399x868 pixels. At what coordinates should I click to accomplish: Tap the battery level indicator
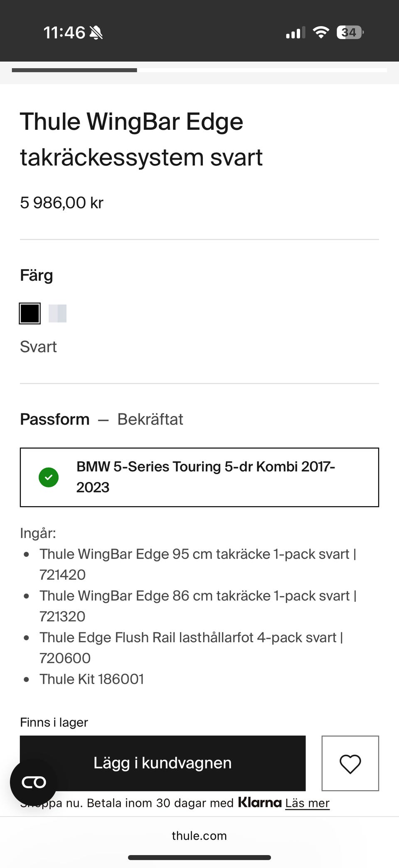pos(350,32)
